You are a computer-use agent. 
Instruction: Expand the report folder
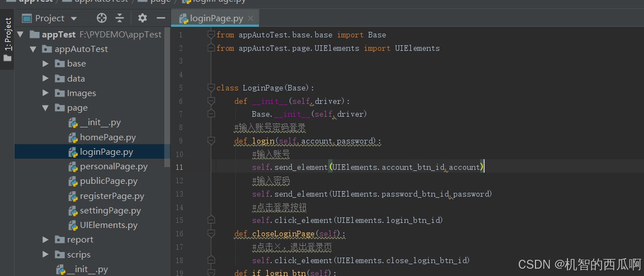[x=46, y=240]
